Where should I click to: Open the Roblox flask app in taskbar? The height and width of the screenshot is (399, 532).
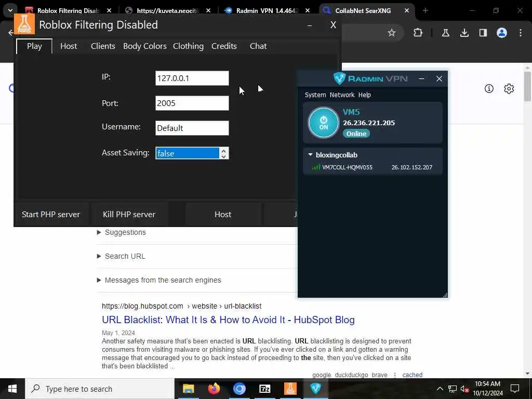(x=290, y=389)
